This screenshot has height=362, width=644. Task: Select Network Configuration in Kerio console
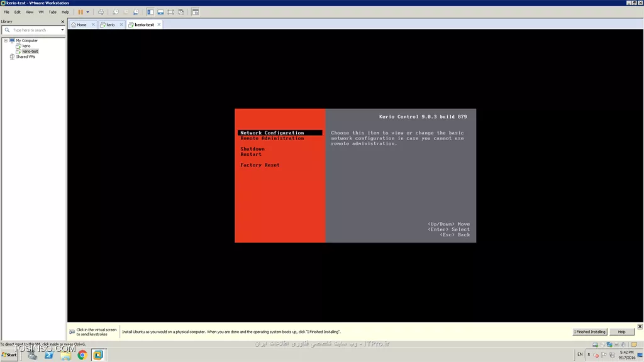pyautogui.click(x=280, y=133)
